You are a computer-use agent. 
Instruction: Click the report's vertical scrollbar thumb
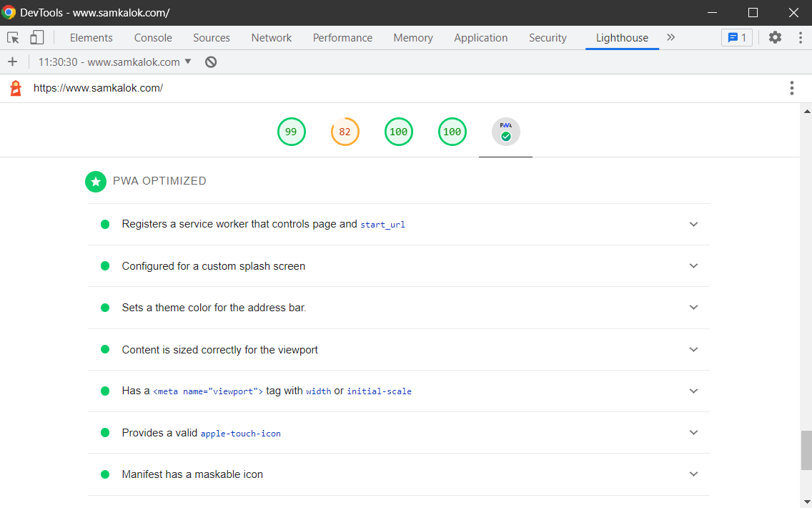point(806,450)
